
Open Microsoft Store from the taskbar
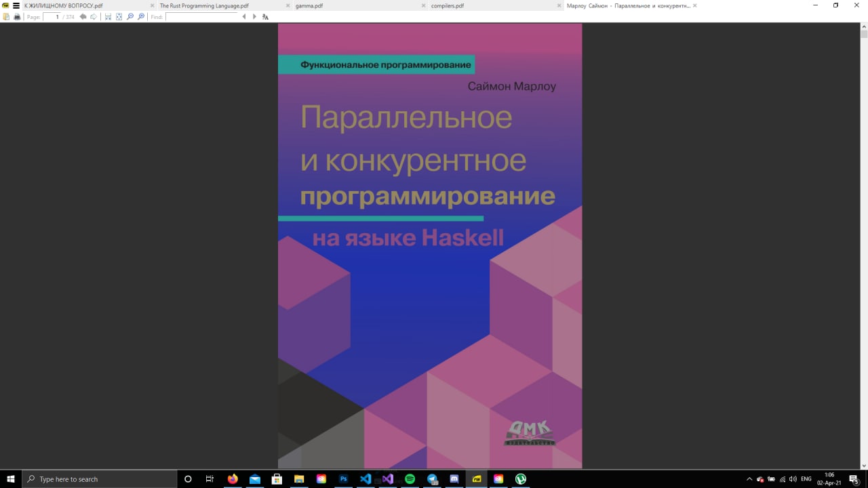[277, 479]
